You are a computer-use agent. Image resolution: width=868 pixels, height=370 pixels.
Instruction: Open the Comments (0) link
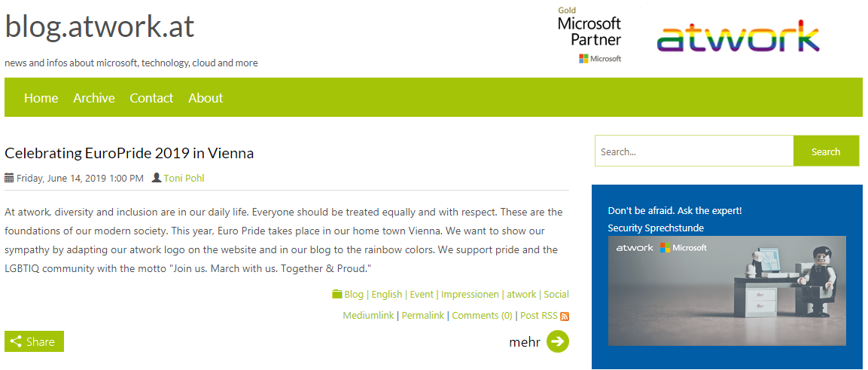click(482, 316)
